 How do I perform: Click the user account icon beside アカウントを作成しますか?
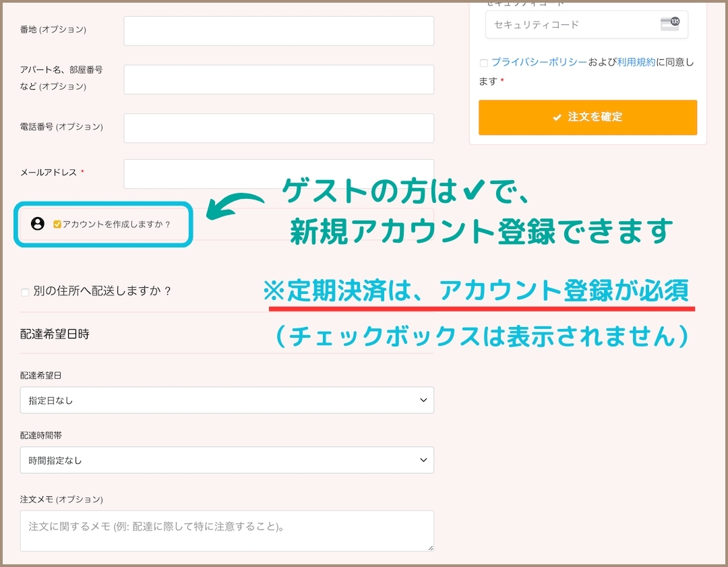(38, 224)
